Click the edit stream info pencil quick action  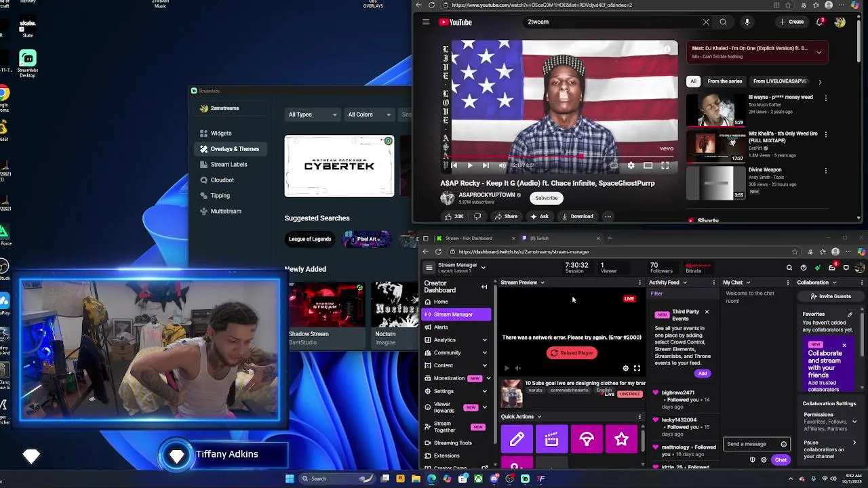coord(517,439)
